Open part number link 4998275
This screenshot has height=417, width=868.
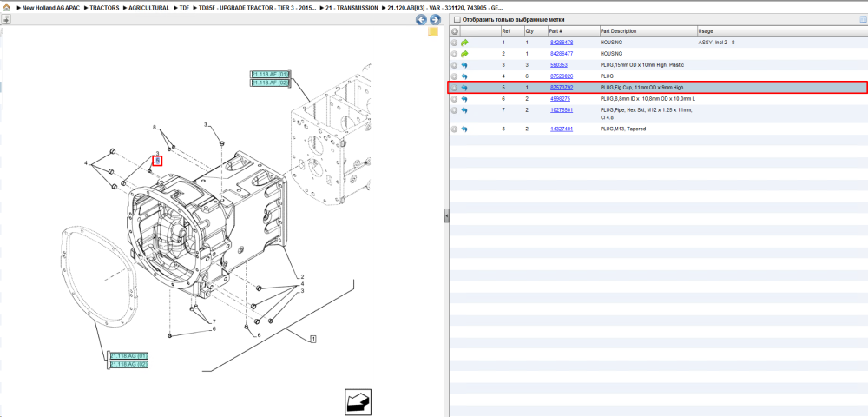pyautogui.click(x=560, y=99)
